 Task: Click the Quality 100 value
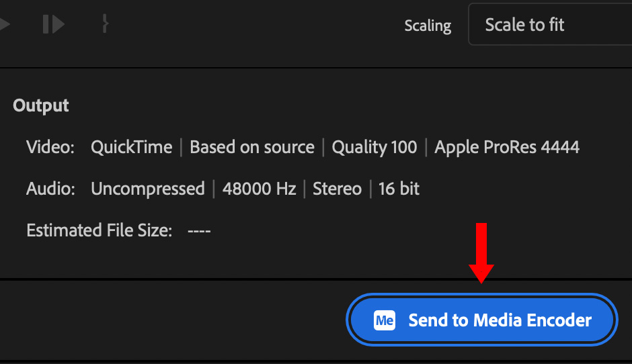374,147
